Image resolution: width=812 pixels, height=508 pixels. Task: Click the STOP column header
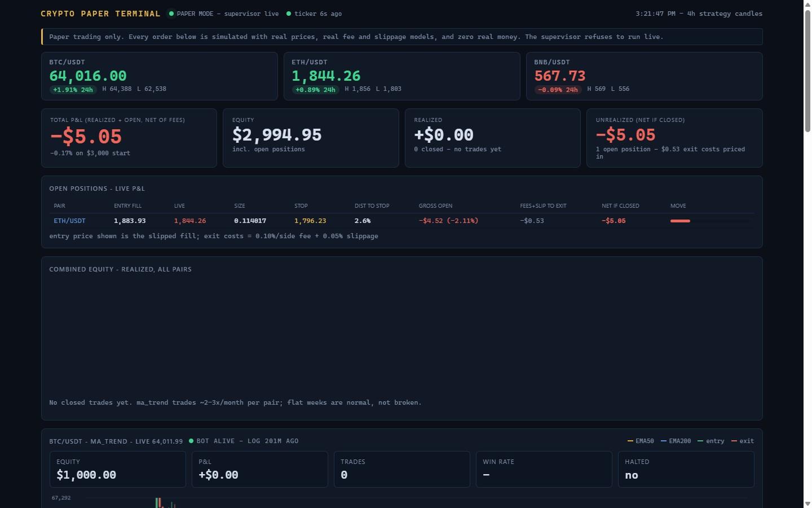[301, 206]
